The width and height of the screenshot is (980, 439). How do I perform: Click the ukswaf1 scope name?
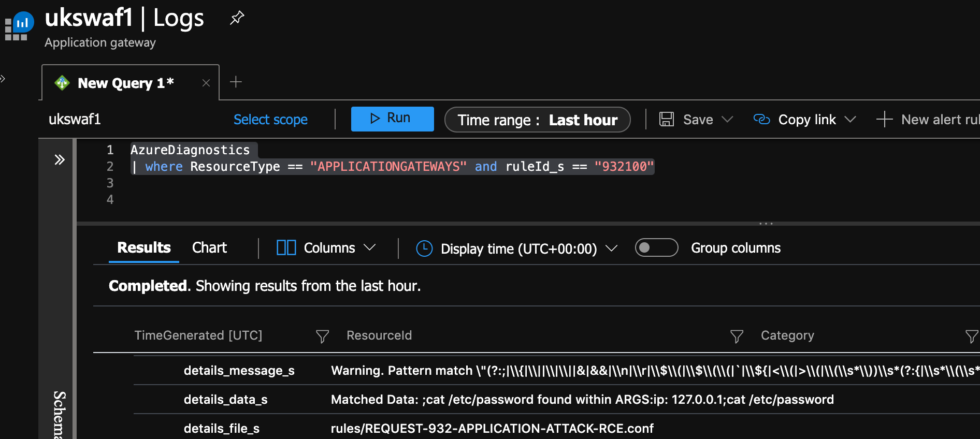coord(75,120)
